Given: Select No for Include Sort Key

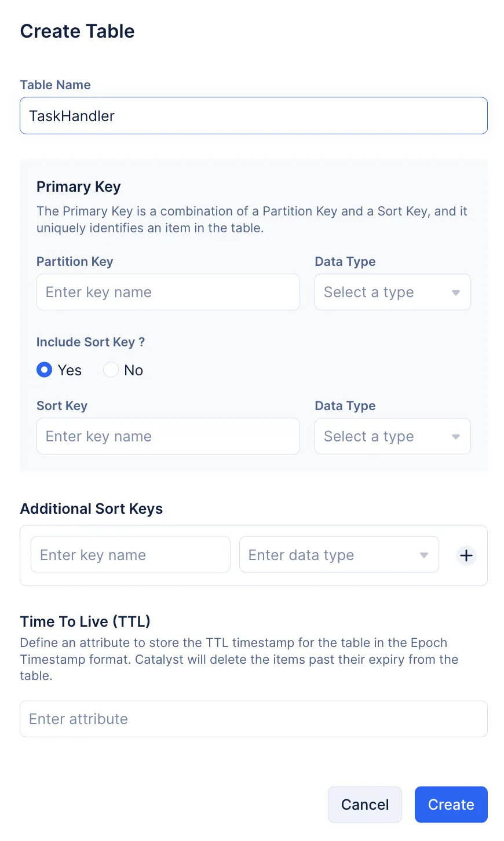Looking at the screenshot, I should click(x=111, y=370).
